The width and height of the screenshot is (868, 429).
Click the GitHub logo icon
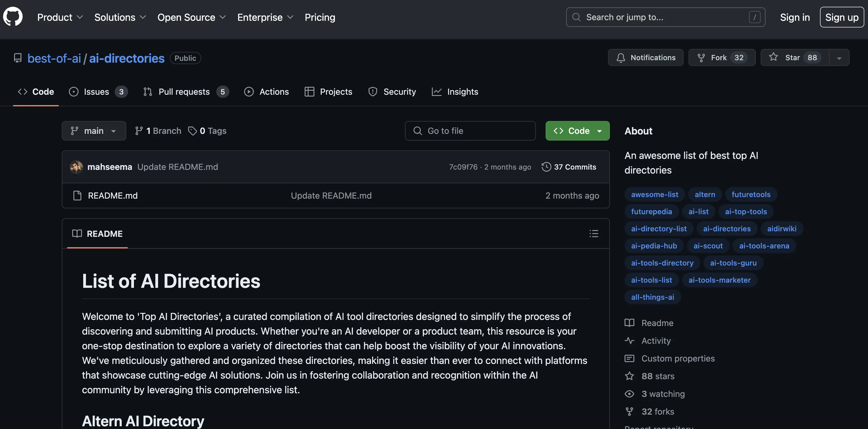[x=13, y=16]
